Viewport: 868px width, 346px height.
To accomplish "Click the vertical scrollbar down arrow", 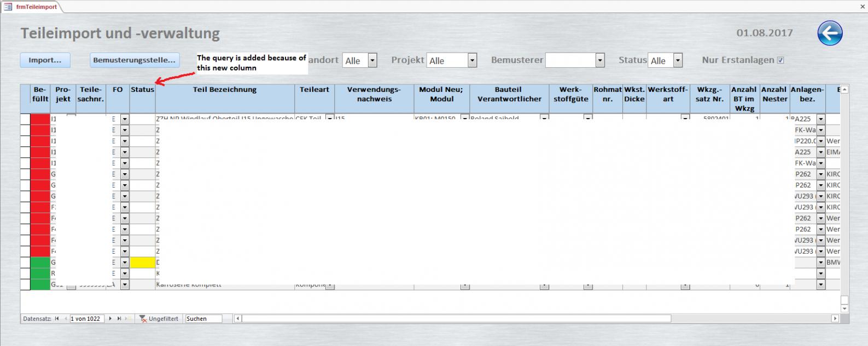I will pyautogui.click(x=844, y=309).
